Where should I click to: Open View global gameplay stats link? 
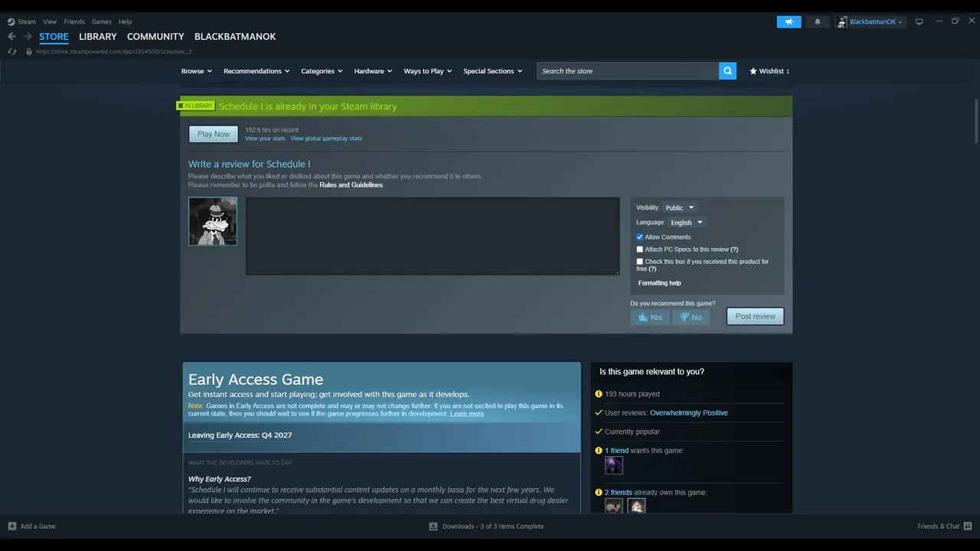tap(326, 139)
